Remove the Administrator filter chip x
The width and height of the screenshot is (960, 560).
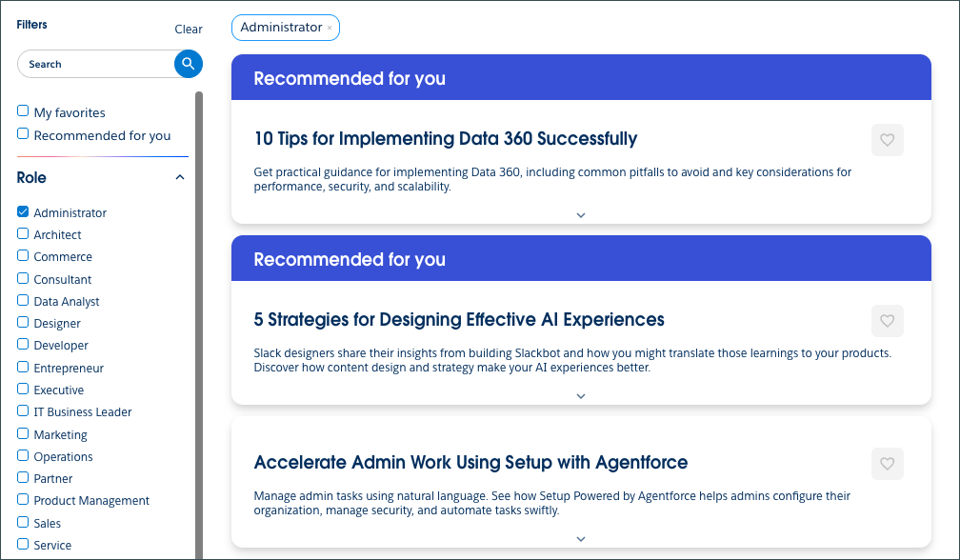coord(330,29)
